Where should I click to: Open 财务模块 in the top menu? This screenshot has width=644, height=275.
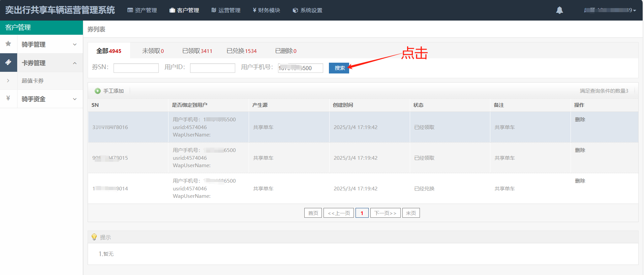click(266, 10)
